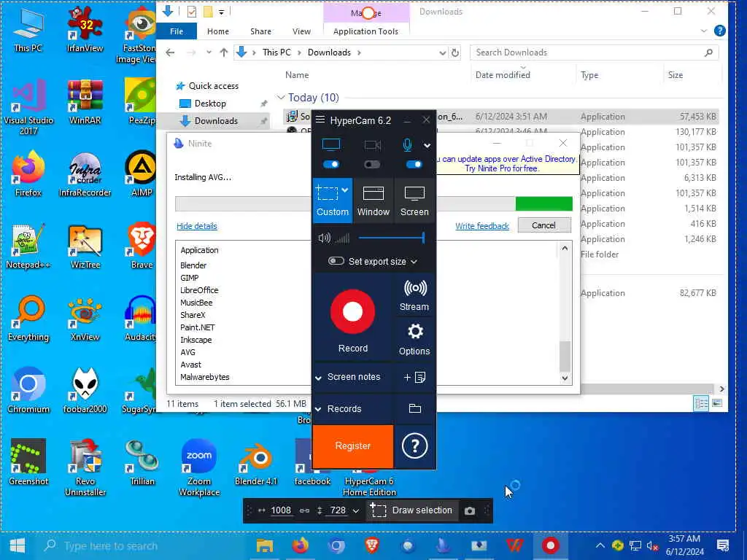
Task: Expand the Set export size dropdown
Action: 414,262
